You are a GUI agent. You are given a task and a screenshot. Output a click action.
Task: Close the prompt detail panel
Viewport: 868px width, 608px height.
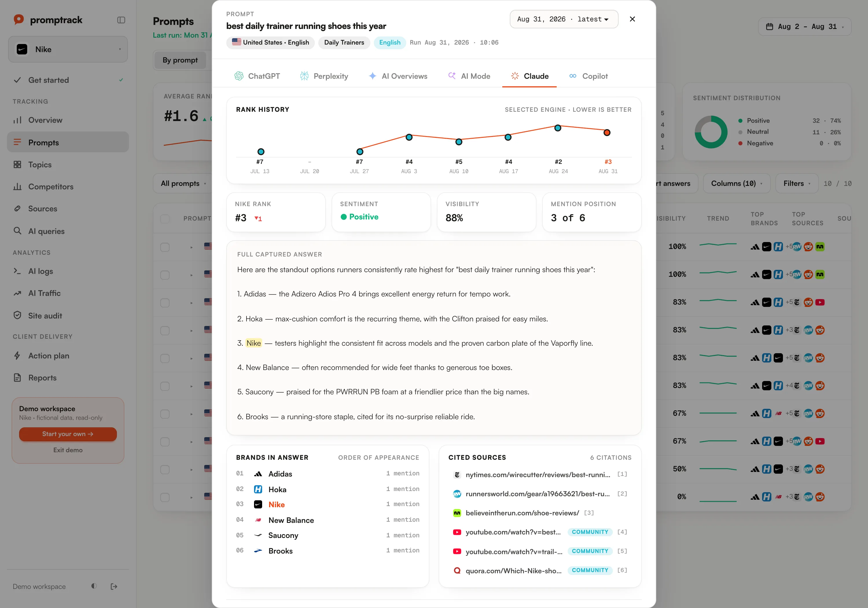[632, 19]
